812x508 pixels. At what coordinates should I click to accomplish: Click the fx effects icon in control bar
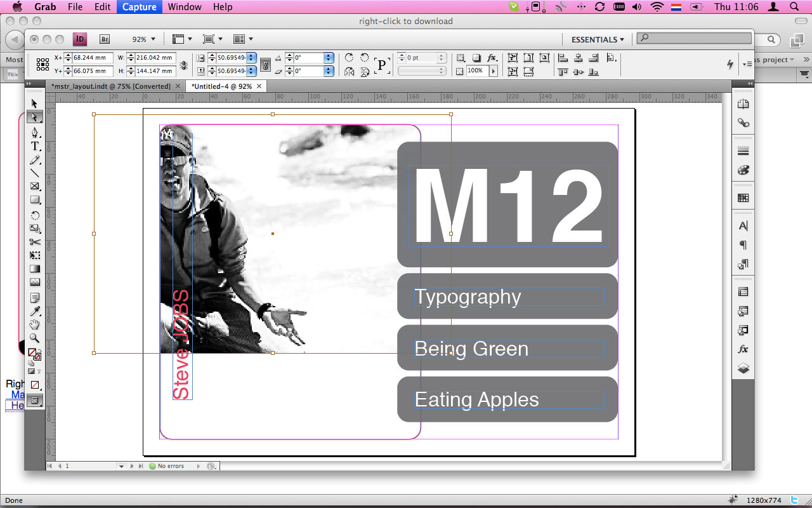pyautogui.click(x=492, y=58)
